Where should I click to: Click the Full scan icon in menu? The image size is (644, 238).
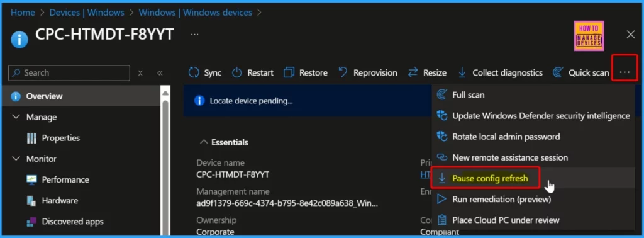click(442, 95)
